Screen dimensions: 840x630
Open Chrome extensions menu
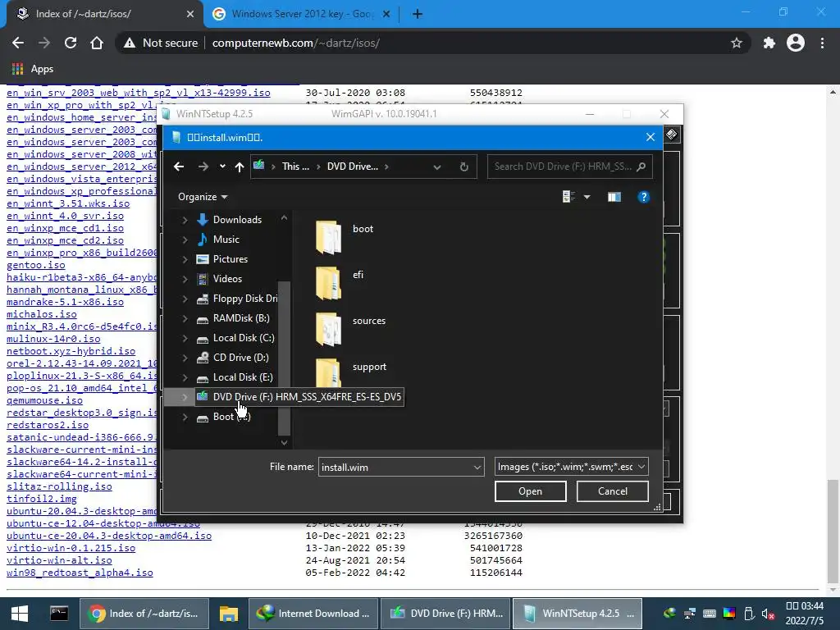tap(769, 43)
